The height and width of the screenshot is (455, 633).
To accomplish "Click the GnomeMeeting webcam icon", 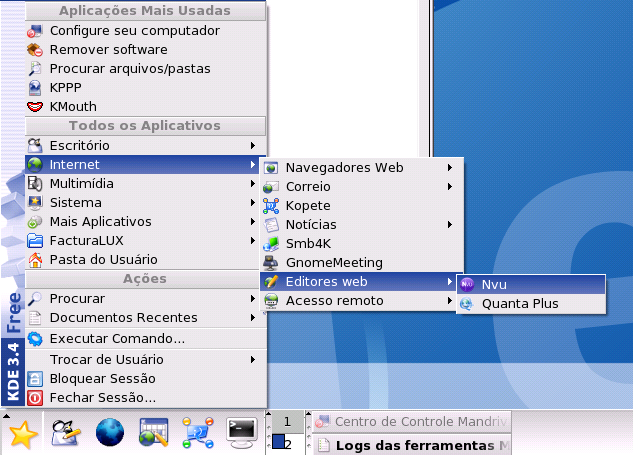I will pos(271,262).
